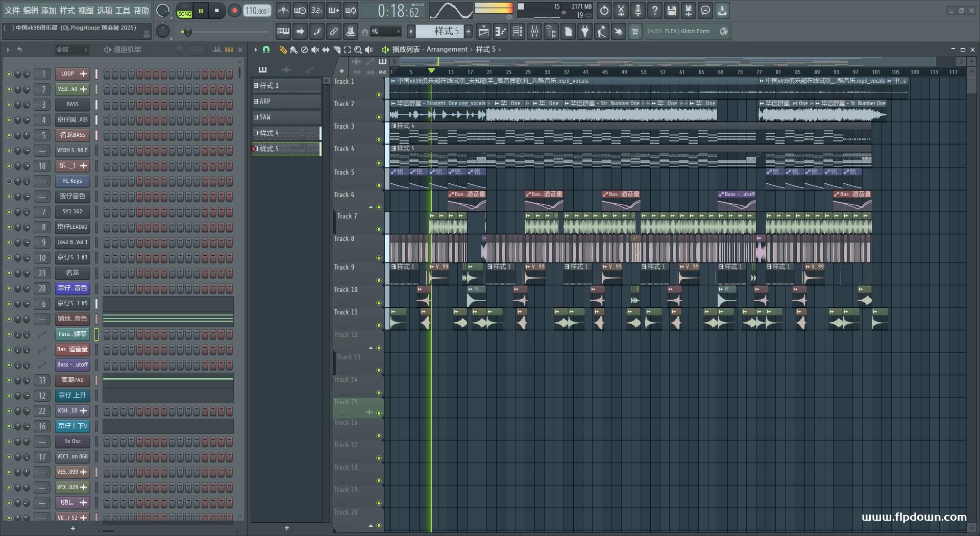980x536 pixels.
Task: Open the channel rack icon
Action: (518, 32)
